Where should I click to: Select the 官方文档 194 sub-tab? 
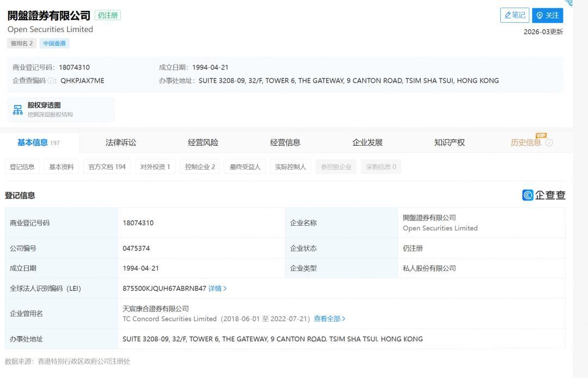coord(107,167)
